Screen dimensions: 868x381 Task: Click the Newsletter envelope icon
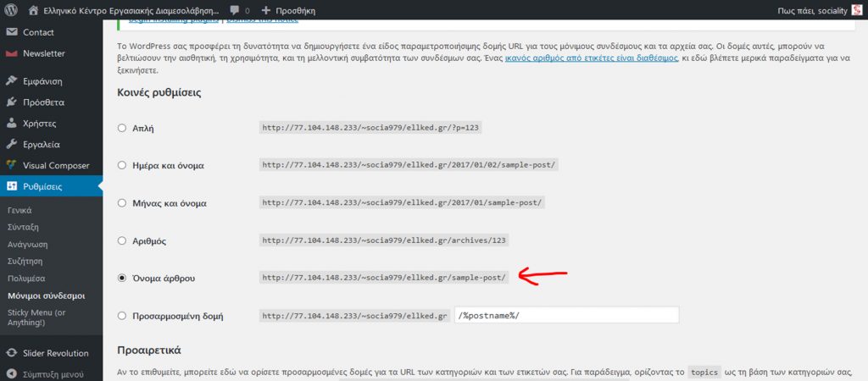11,53
